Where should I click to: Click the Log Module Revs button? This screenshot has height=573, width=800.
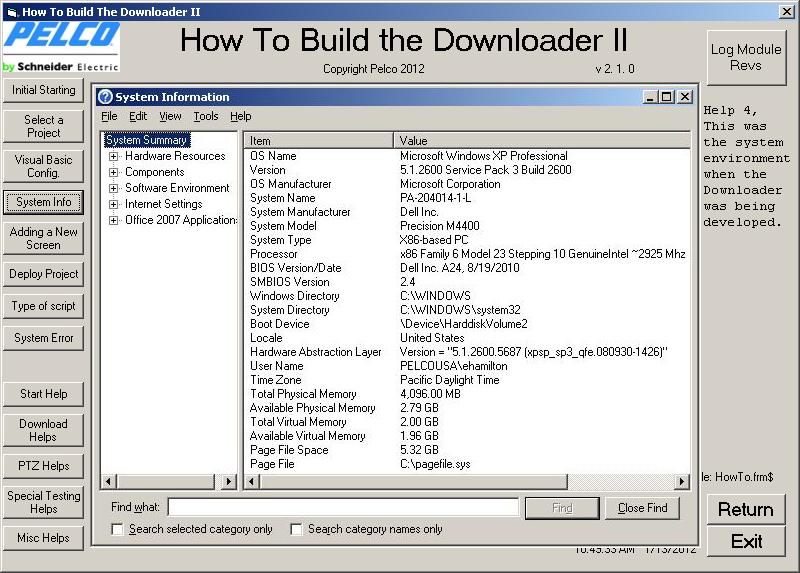[x=746, y=58]
